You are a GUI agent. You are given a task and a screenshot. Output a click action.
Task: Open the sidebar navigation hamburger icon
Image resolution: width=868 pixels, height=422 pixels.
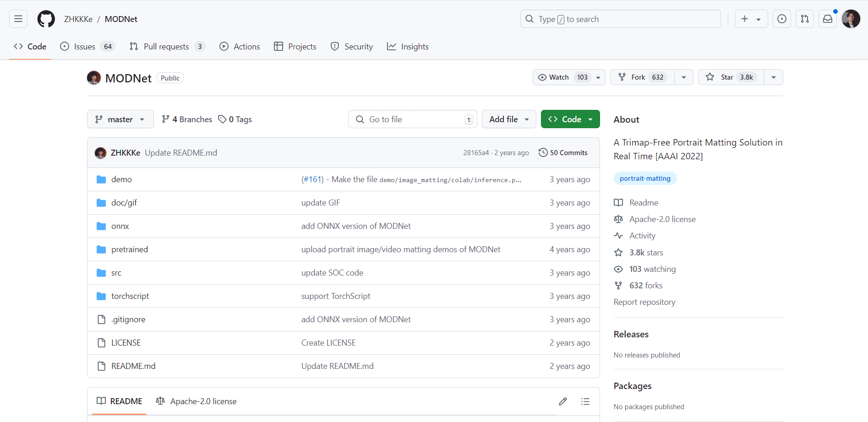pyautogui.click(x=17, y=19)
